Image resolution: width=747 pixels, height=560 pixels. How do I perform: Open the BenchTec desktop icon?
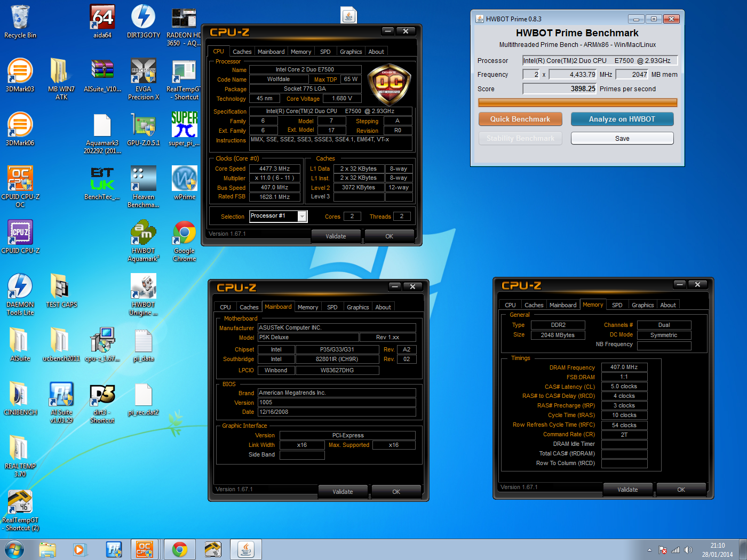[x=102, y=184]
